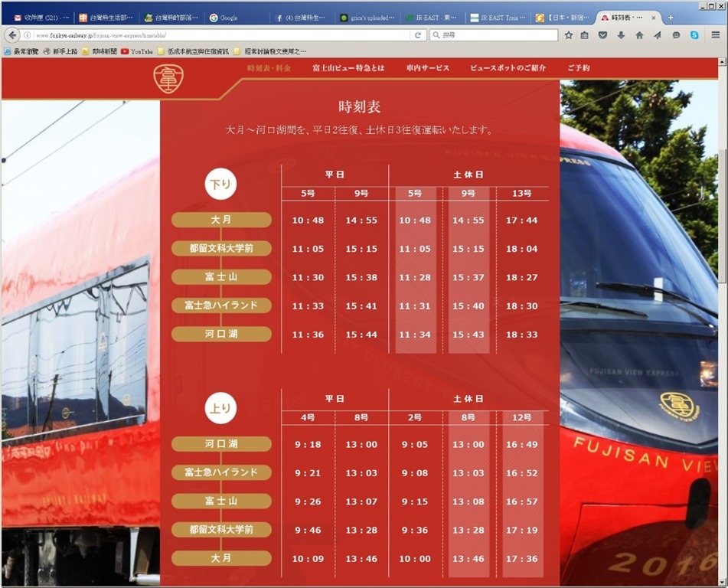Open the Skype icon in toolbar

coord(694,35)
